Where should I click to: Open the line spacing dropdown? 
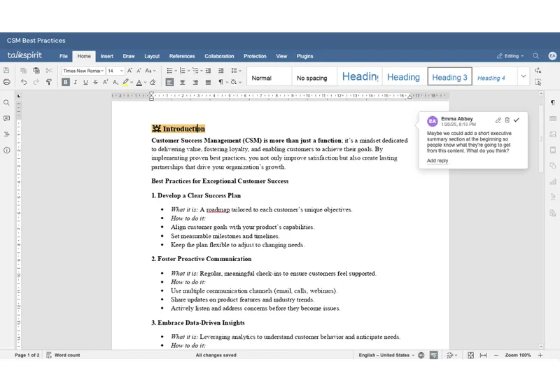[236, 71]
